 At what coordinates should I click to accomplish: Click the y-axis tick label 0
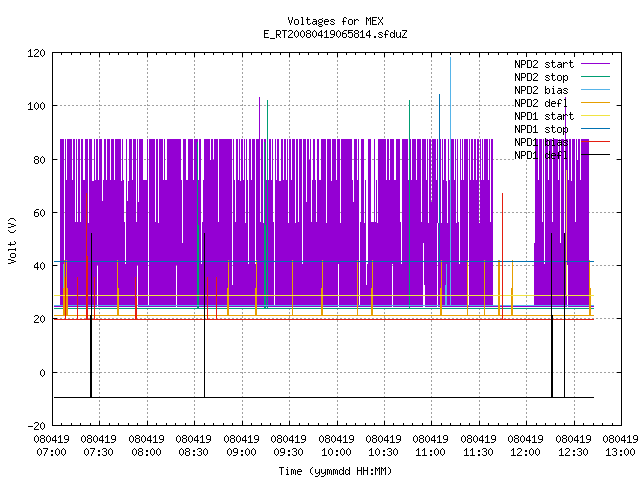pos(42,373)
